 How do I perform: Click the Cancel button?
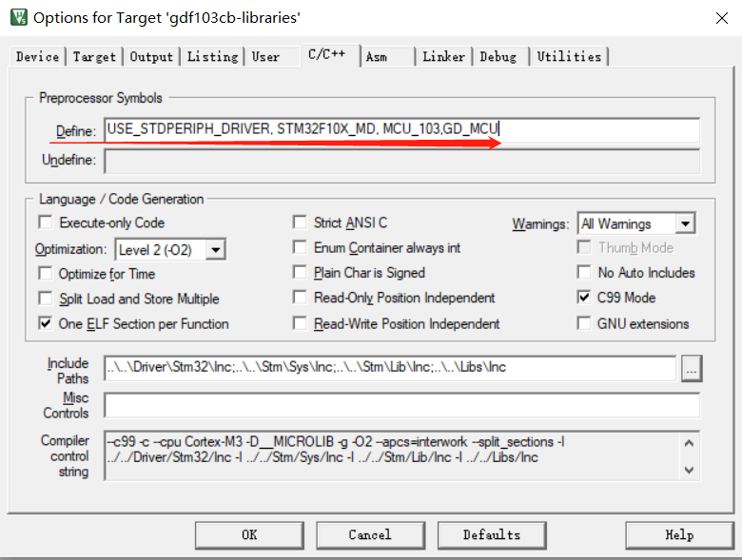(370, 534)
